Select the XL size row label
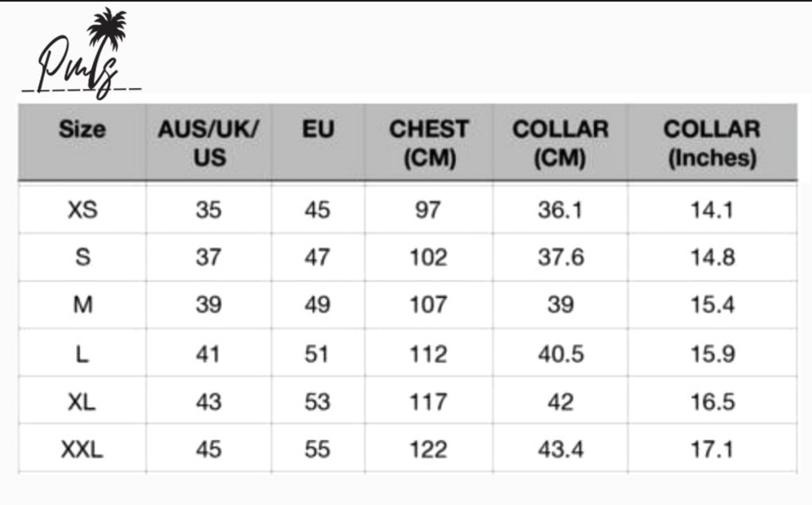Image resolution: width=812 pixels, height=505 pixels. (82, 402)
